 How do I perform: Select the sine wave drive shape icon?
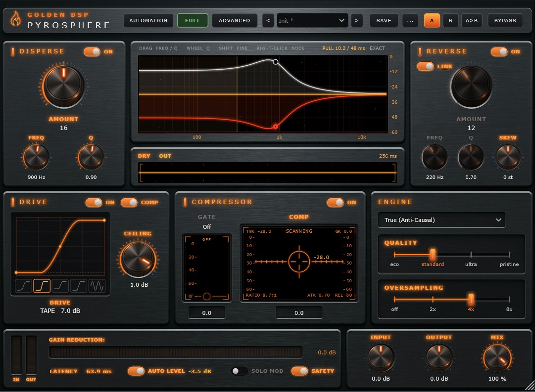coord(97,286)
